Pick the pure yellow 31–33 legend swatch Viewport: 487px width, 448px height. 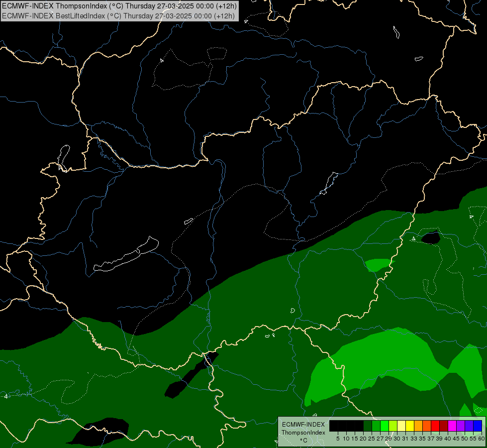coord(410,426)
